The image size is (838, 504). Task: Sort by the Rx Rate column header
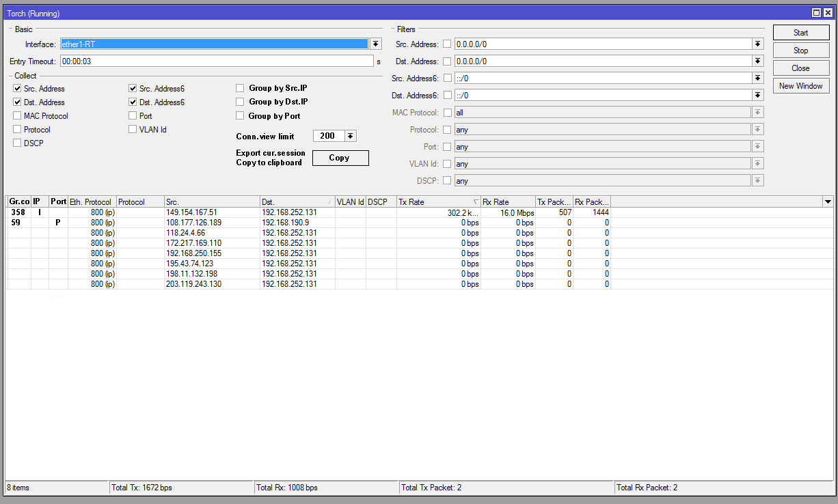coord(508,202)
